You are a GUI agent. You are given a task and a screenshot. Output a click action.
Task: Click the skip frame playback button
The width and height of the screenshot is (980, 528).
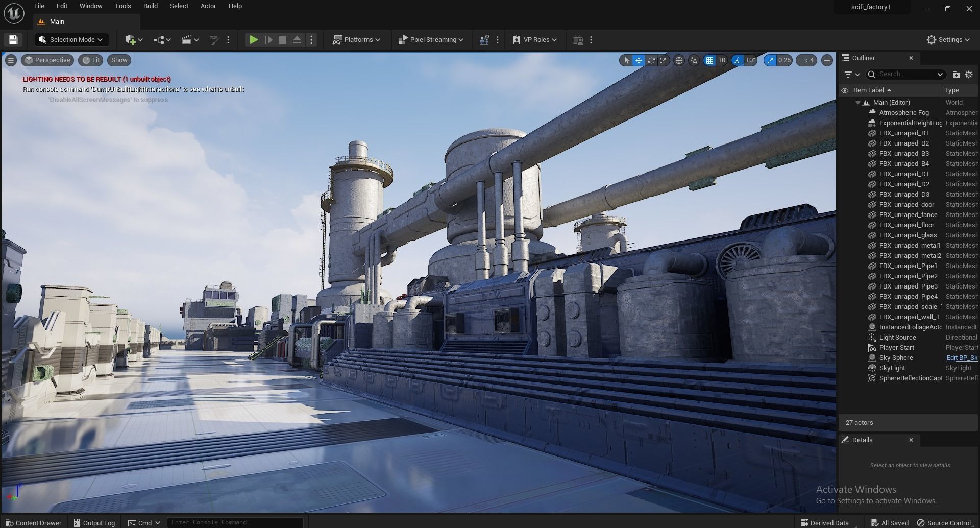(268, 40)
